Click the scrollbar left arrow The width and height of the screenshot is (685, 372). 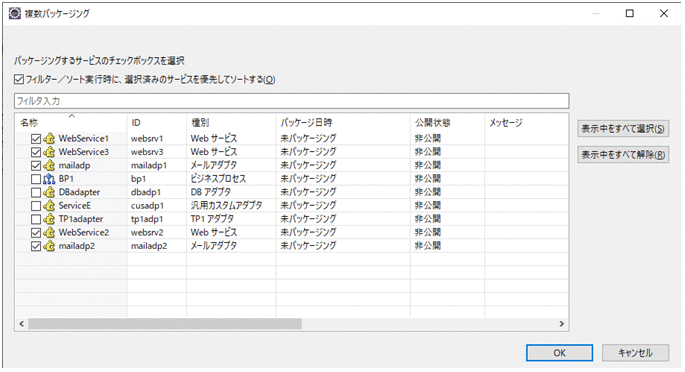click(21, 324)
